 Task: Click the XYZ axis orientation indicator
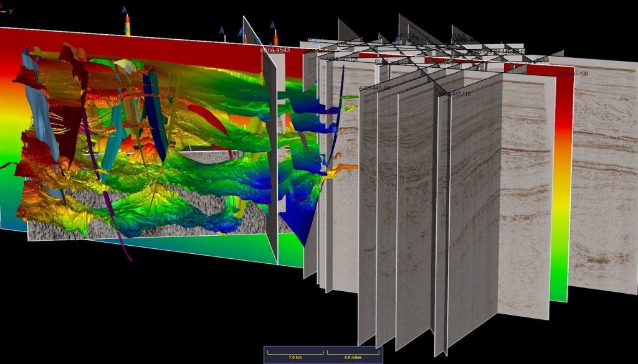coord(5,12)
